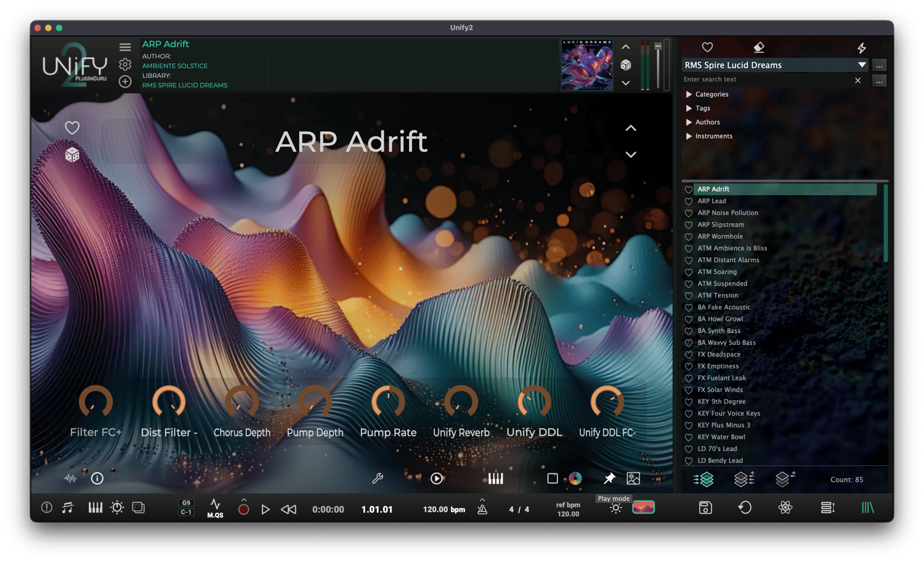This screenshot has width=924, height=562.
Task: Open the settings gear under the hamburger menu
Action: point(125,64)
